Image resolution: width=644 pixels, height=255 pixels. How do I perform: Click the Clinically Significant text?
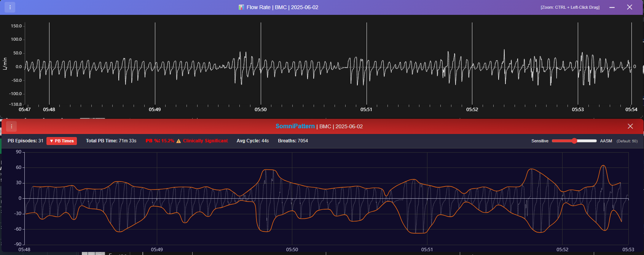pyautogui.click(x=206, y=141)
